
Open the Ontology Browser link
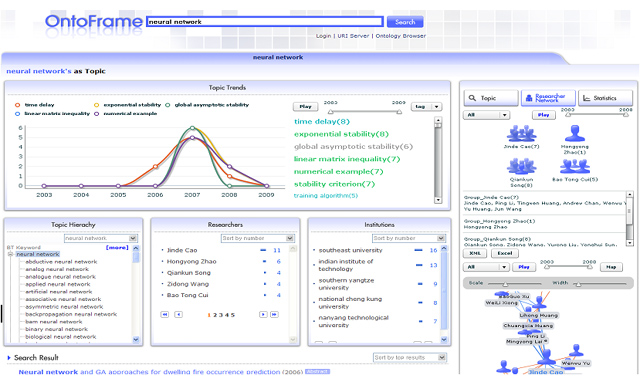coord(400,36)
